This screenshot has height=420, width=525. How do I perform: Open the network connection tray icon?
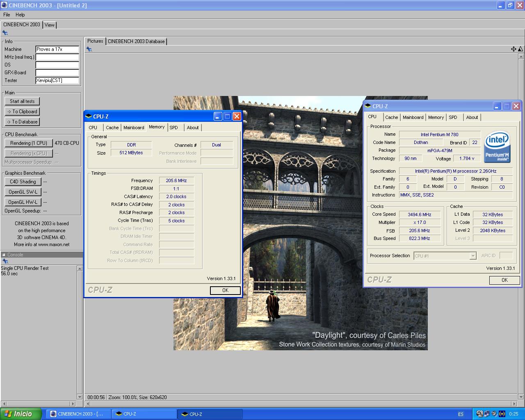click(486, 414)
